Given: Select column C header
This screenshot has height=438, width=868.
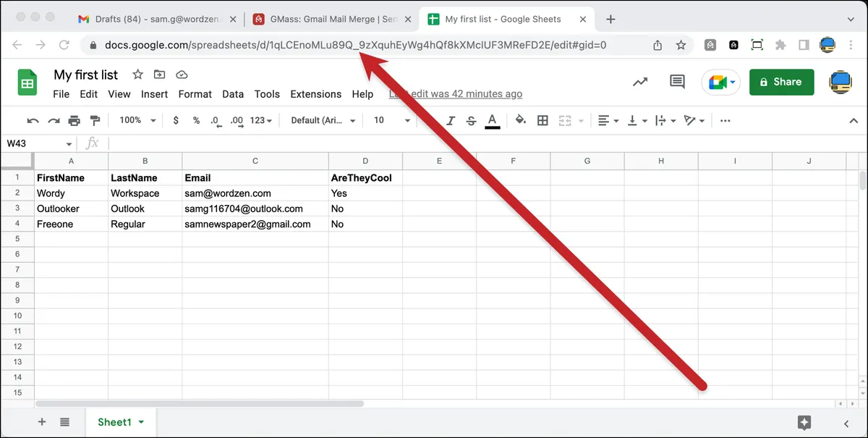Looking at the screenshot, I should pos(255,161).
